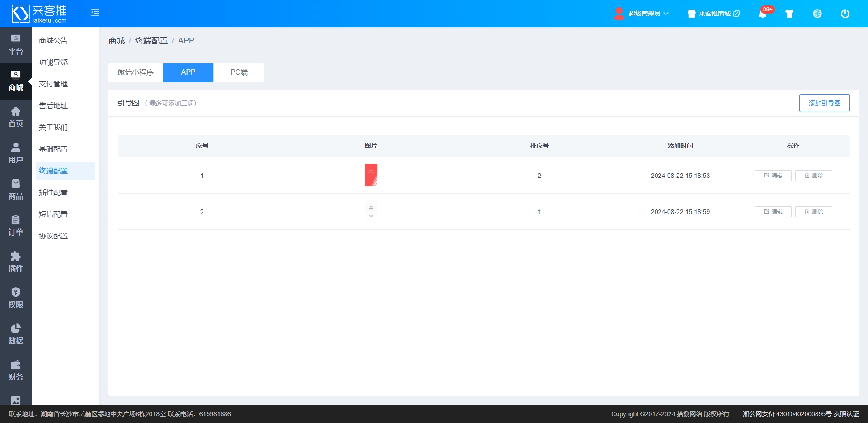Click the 终端配置 breadcrumb link

[x=151, y=41]
